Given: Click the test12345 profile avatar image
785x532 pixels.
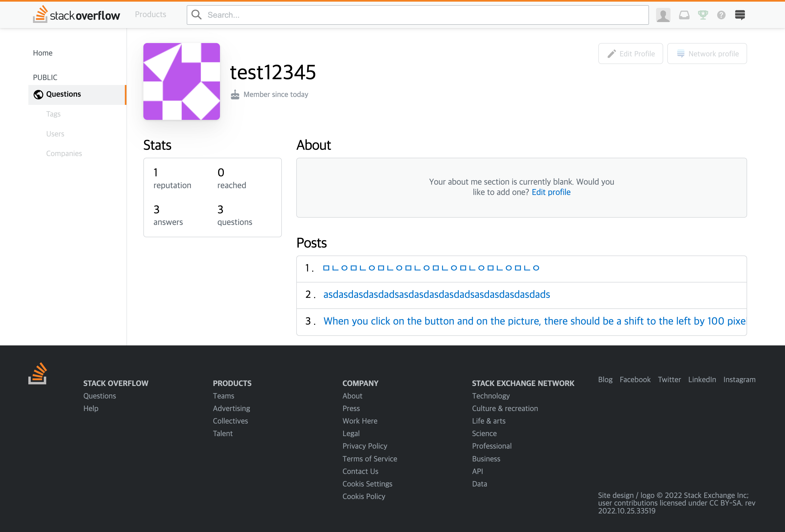Looking at the screenshot, I should click(181, 81).
